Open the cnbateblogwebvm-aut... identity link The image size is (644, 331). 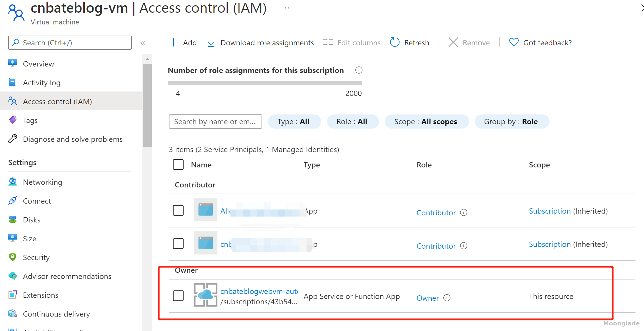259,291
